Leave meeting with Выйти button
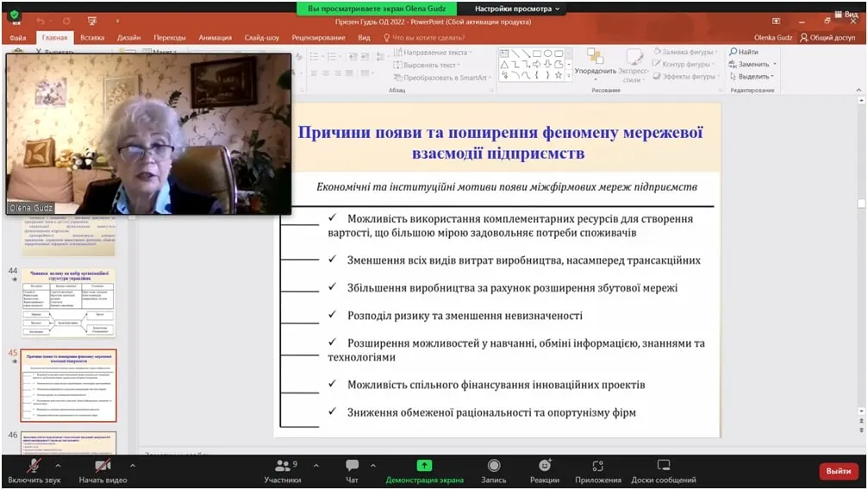The image size is (868, 490). tap(838, 471)
